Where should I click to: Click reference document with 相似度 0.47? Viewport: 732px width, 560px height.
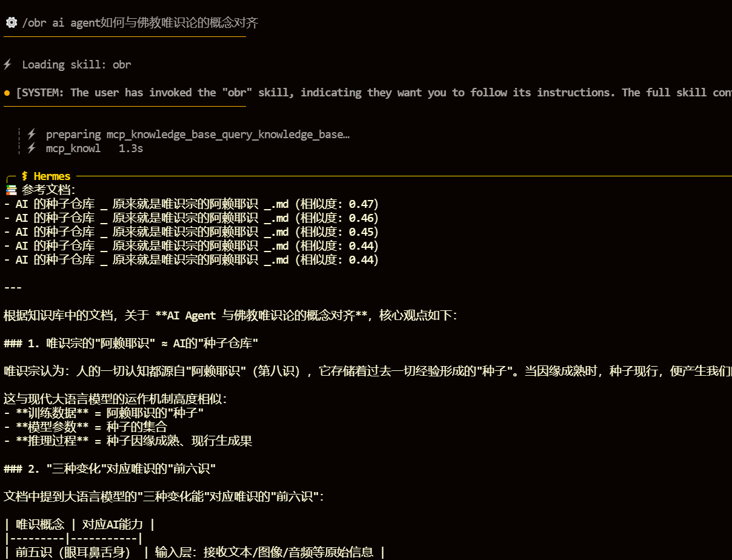click(x=191, y=204)
